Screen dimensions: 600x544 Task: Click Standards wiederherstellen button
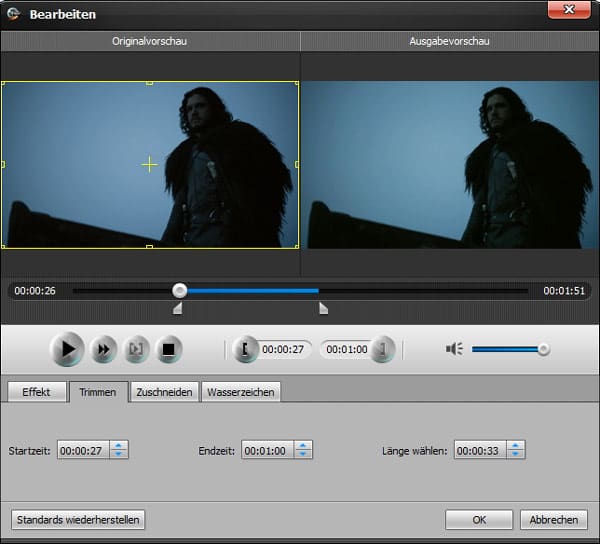78,520
